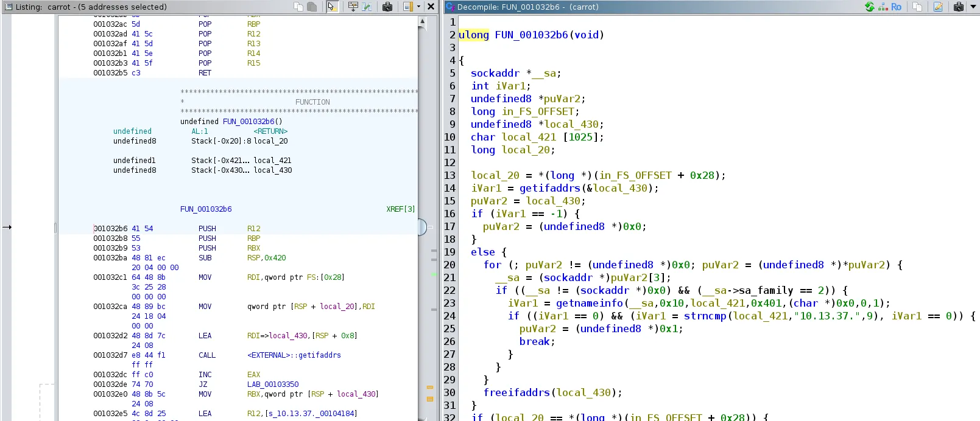Image resolution: width=980 pixels, height=421 pixels.
Task: Click the FUN_001032b6 label in Listing
Action: [206, 209]
